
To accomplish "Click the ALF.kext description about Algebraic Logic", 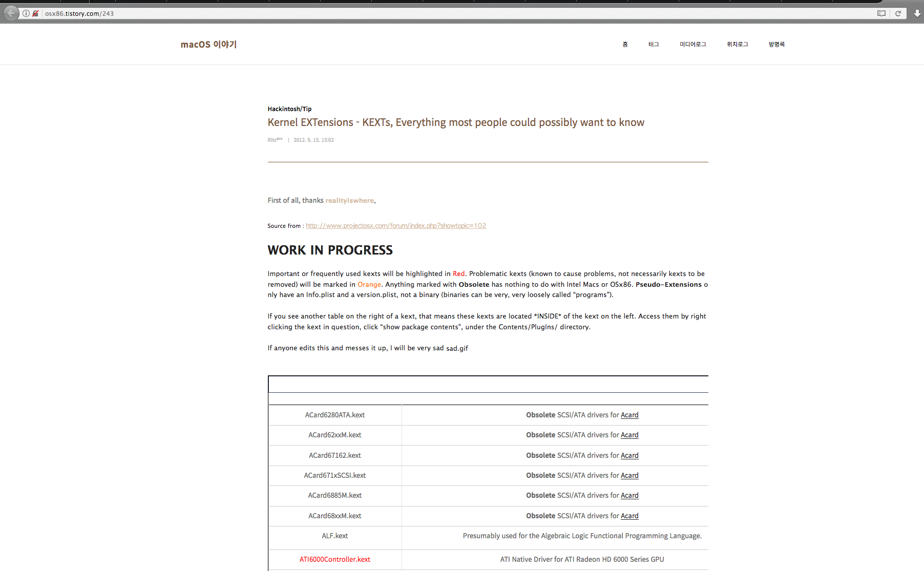I will [x=582, y=536].
